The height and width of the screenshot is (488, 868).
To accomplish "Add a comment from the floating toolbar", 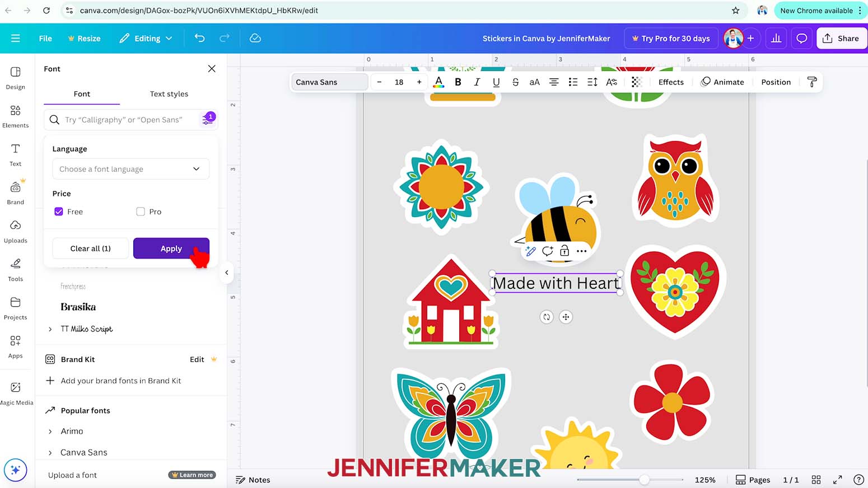I will click(548, 251).
